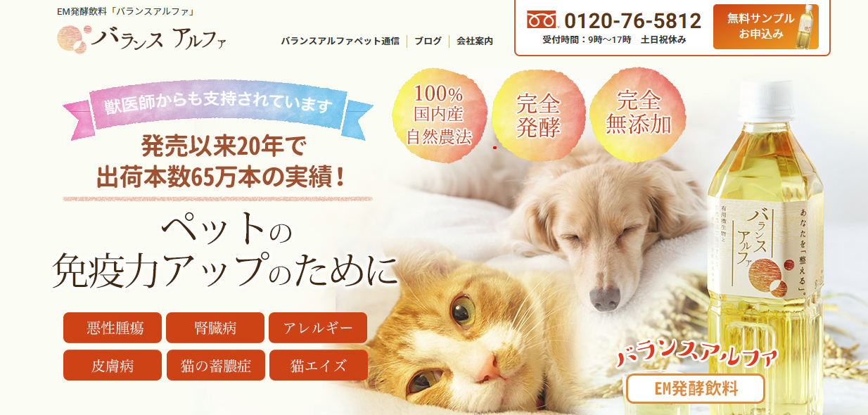
Task: Click the 完全発酵 circular badge
Action: point(538,115)
